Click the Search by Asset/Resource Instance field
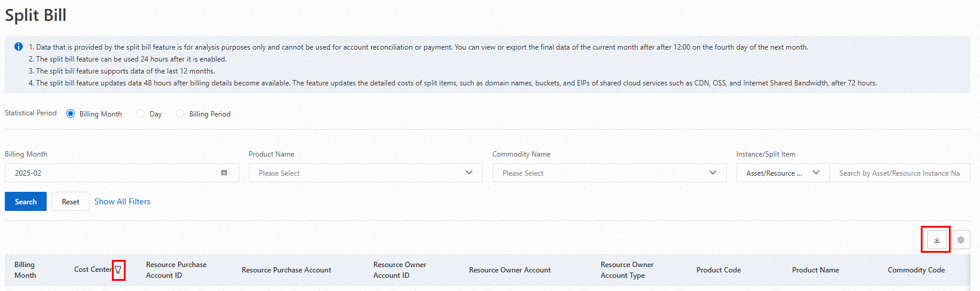980x291 pixels. tap(900, 173)
